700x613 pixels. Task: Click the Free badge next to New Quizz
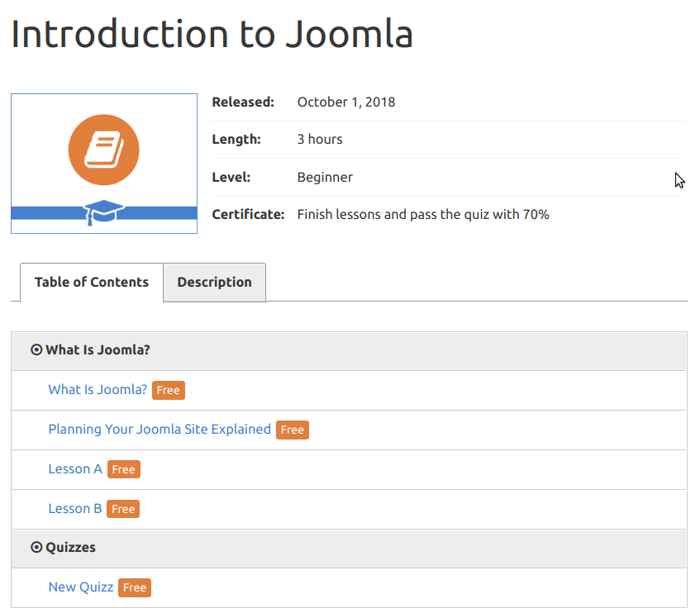(x=135, y=587)
